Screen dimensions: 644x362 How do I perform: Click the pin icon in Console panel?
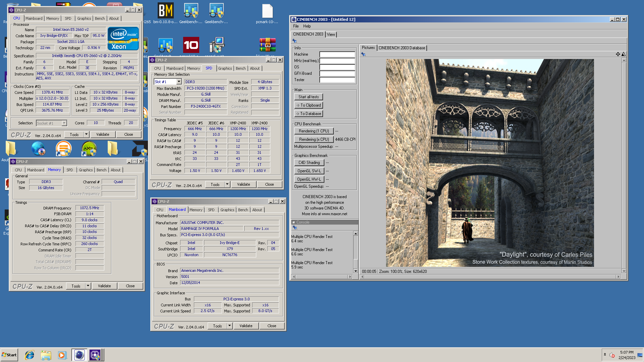(x=295, y=228)
